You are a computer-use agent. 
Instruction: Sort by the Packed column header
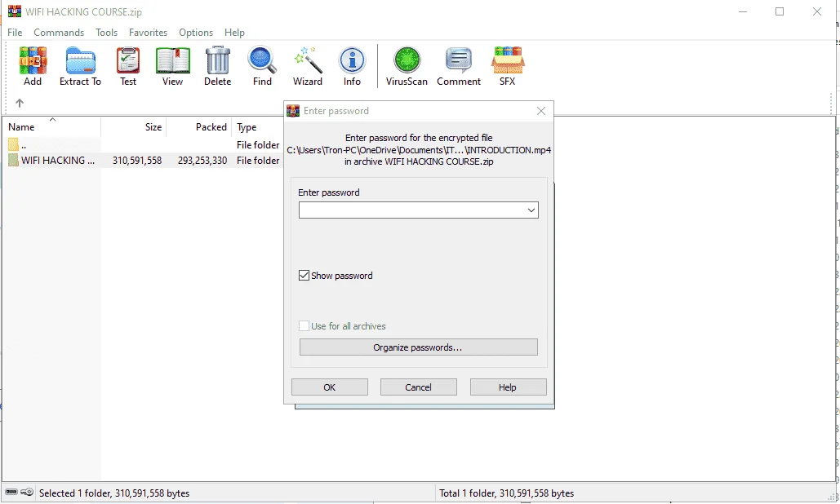(x=198, y=126)
